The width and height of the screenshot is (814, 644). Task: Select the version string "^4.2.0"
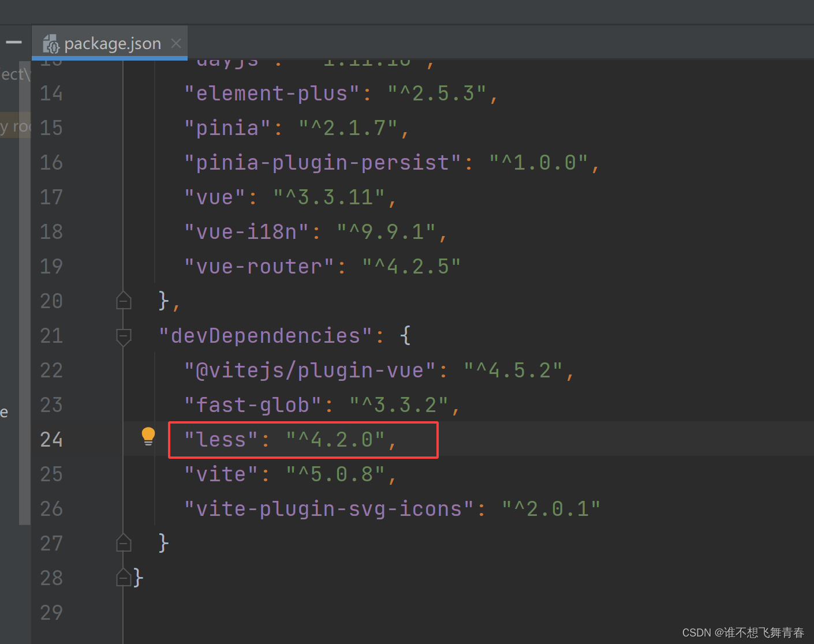337,439
